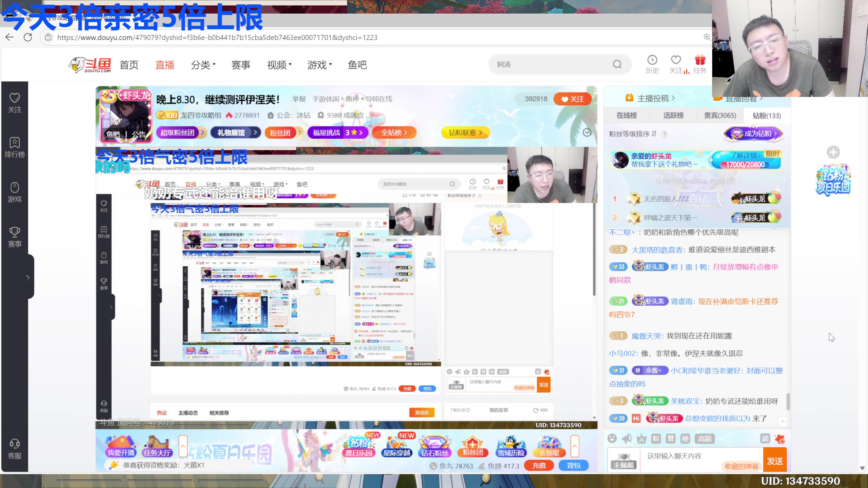868x488 pixels.
Task: Toggle the 粉 fan-only chat filter
Action: (x=656, y=439)
